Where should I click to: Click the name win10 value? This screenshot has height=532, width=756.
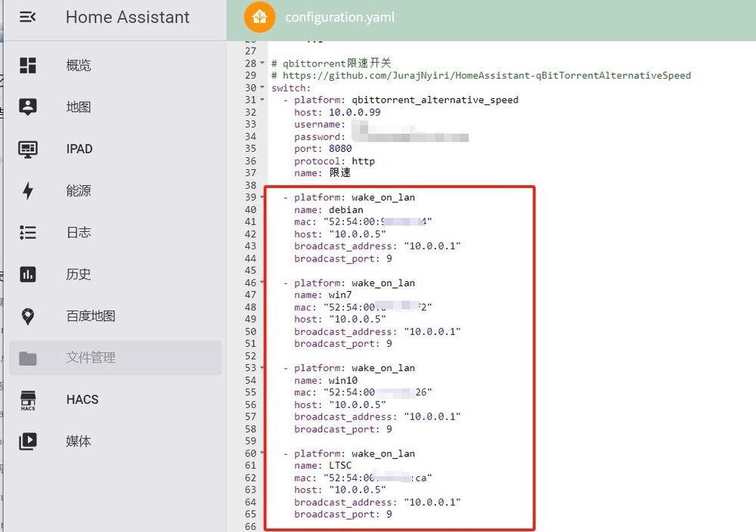342,380
